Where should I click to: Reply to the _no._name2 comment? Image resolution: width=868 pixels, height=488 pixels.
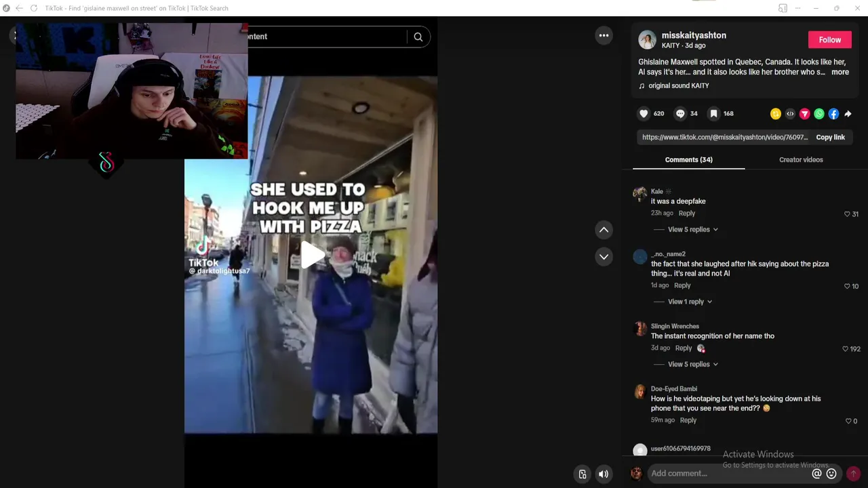[682, 285]
